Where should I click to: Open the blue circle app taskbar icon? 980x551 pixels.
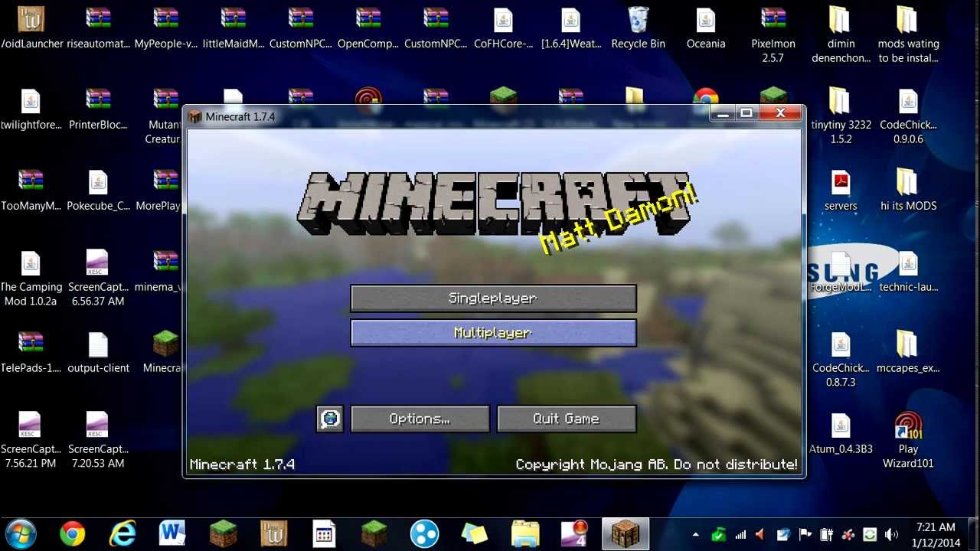click(x=424, y=533)
